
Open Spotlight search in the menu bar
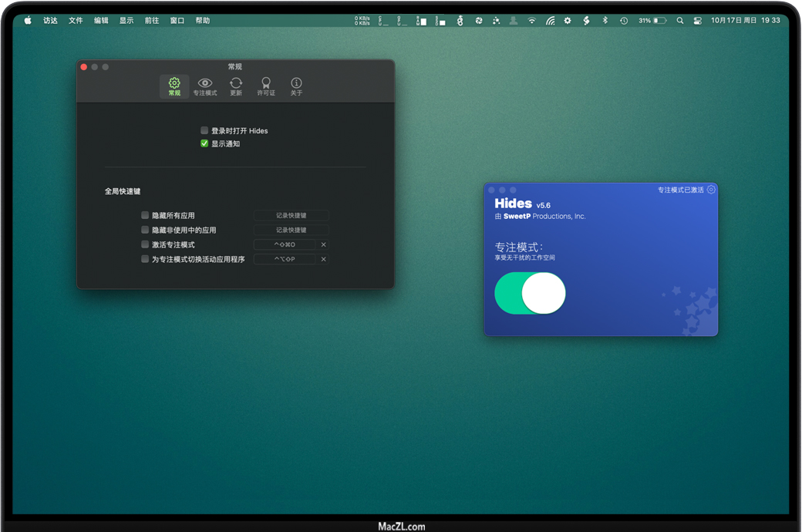point(680,21)
